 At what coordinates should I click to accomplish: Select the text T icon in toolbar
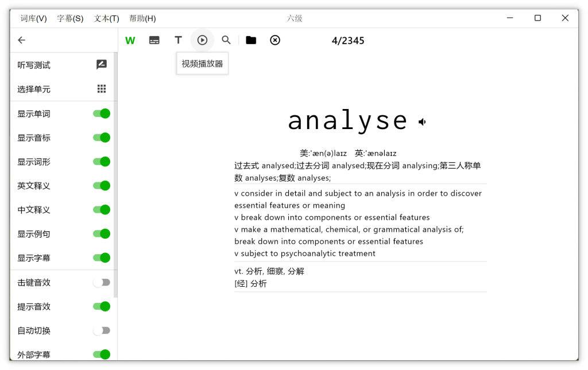click(178, 40)
